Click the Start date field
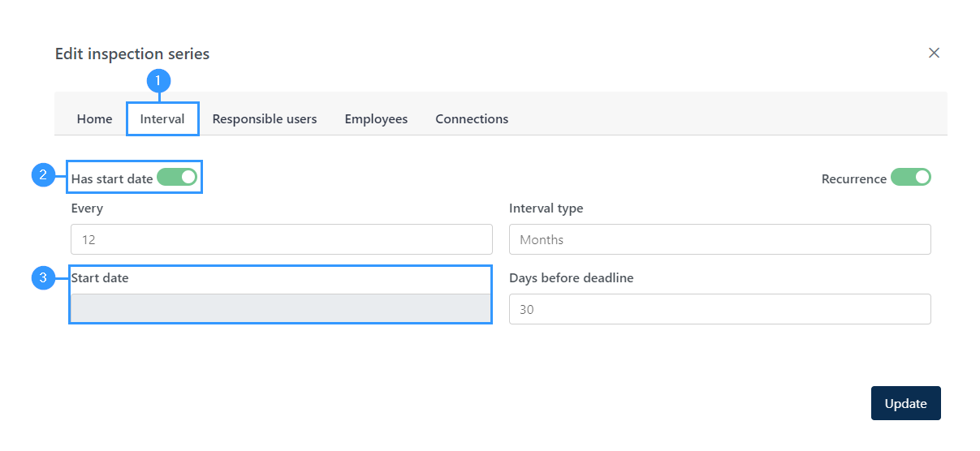The image size is (980, 451). pyautogui.click(x=281, y=309)
